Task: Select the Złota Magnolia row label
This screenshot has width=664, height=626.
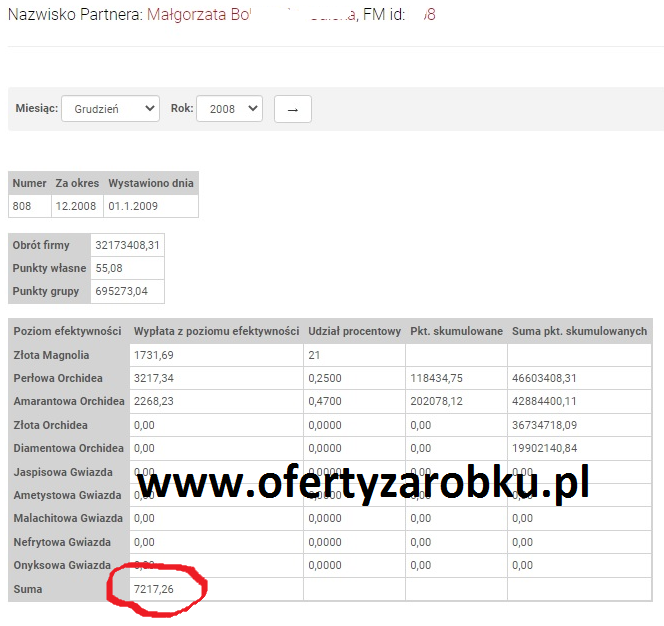Action: (51, 355)
